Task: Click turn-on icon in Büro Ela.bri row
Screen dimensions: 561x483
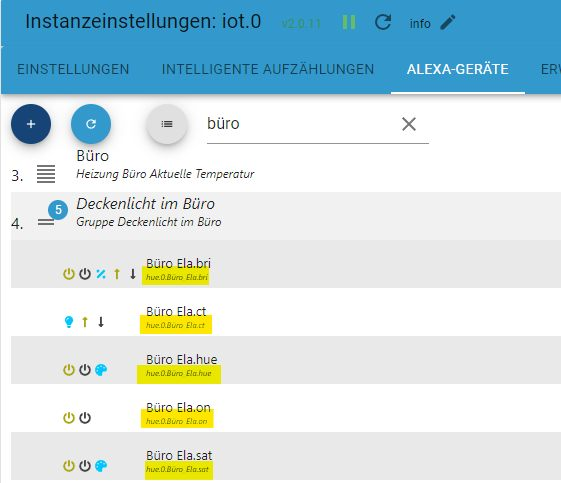Action: (69, 274)
